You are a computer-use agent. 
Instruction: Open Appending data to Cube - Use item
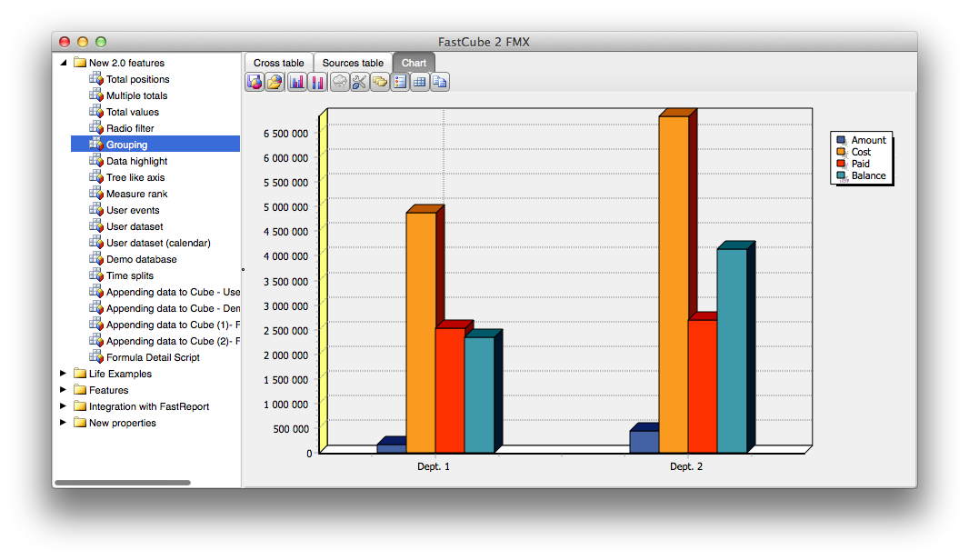[173, 292]
